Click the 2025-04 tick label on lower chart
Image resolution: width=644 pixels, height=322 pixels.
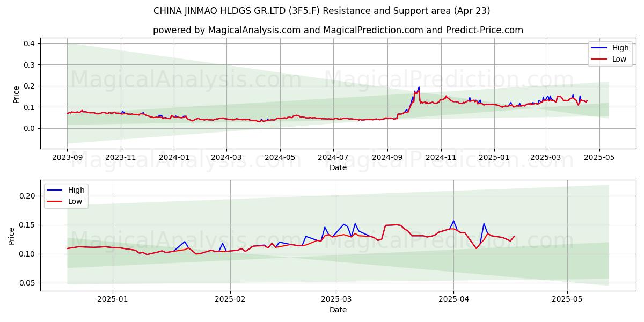pos(453,299)
